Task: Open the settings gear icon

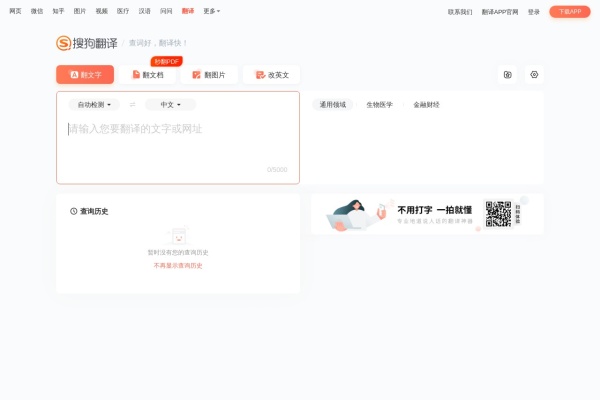Action: point(534,75)
